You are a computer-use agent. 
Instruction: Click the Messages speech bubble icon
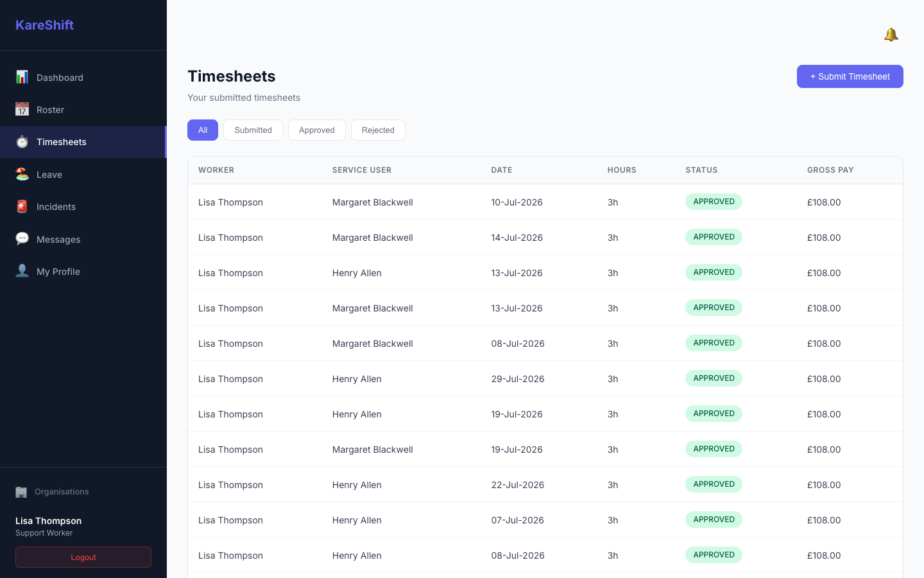click(x=22, y=239)
